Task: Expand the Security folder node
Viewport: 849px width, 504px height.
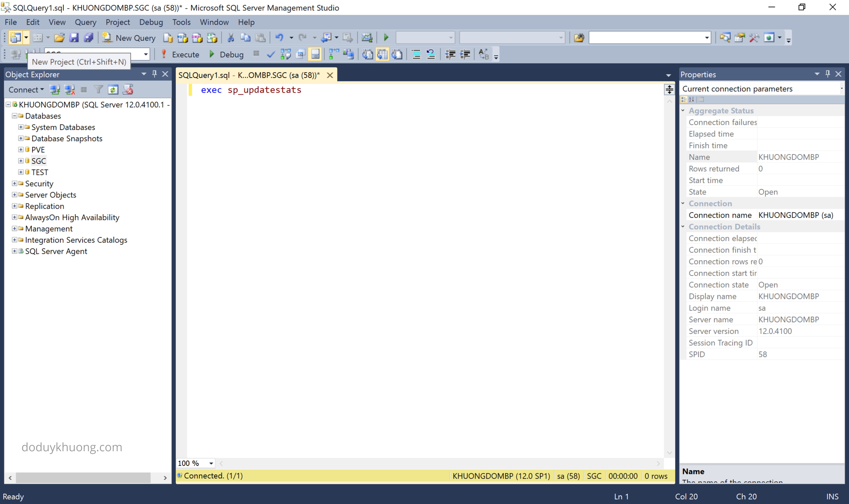Action: [15, 183]
